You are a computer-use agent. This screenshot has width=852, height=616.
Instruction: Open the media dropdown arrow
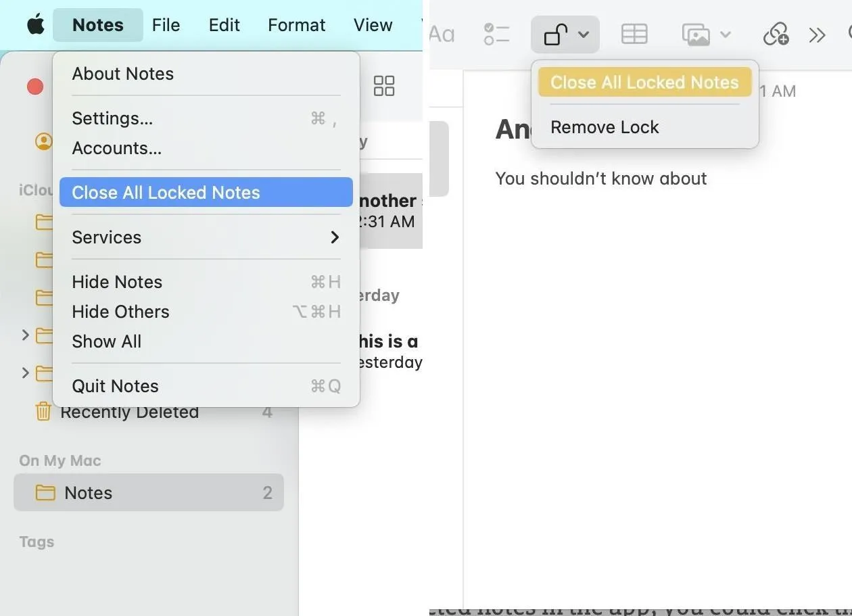click(726, 34)
